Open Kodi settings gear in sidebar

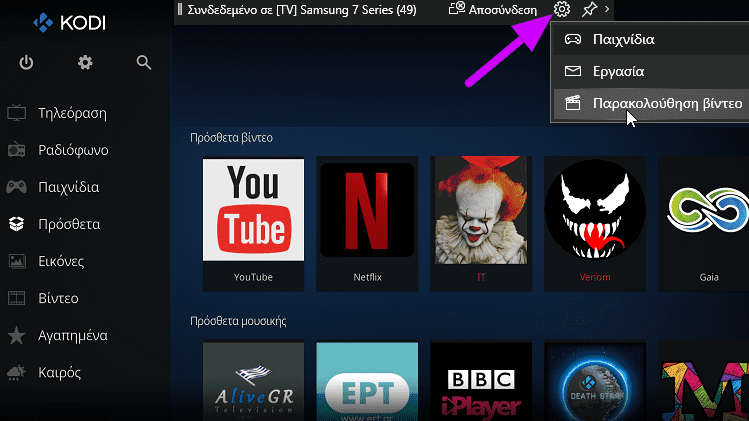85,63
